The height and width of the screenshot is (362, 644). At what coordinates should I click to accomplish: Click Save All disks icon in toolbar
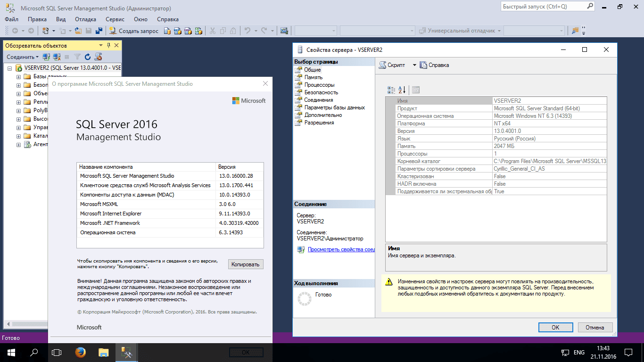(99, 31)
